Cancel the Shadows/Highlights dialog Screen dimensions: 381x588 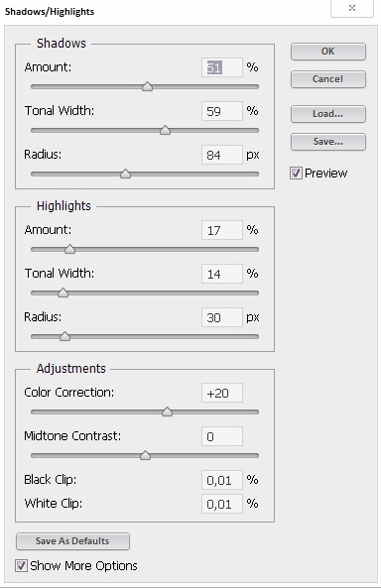coord(327,79)
